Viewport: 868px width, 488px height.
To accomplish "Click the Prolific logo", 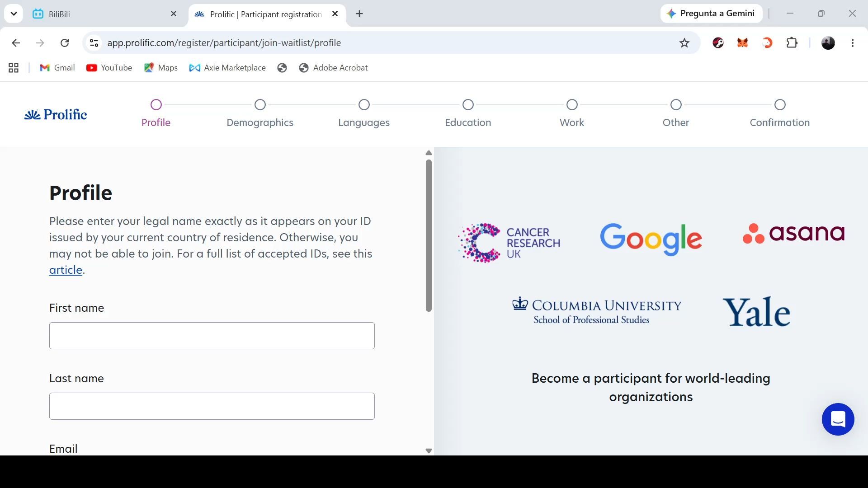I will tap(56, 115).
